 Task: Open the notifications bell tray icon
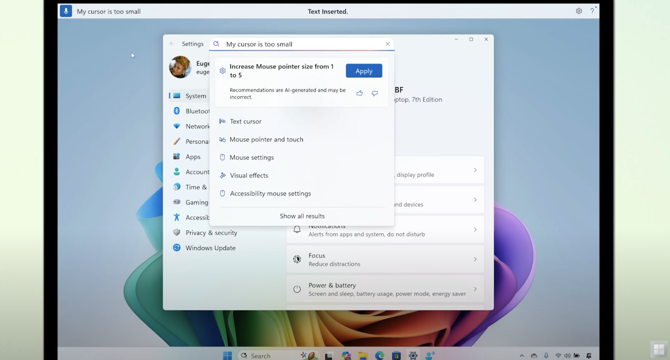[589, 355]
